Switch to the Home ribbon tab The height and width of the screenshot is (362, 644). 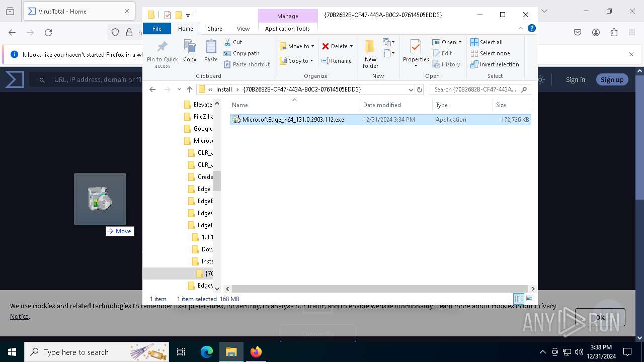tap(185, 29)
